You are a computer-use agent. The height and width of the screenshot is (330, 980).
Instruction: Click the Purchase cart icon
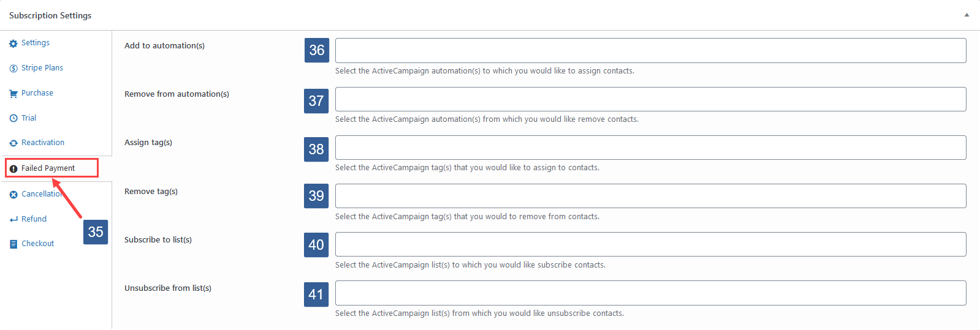pos(13,94)
